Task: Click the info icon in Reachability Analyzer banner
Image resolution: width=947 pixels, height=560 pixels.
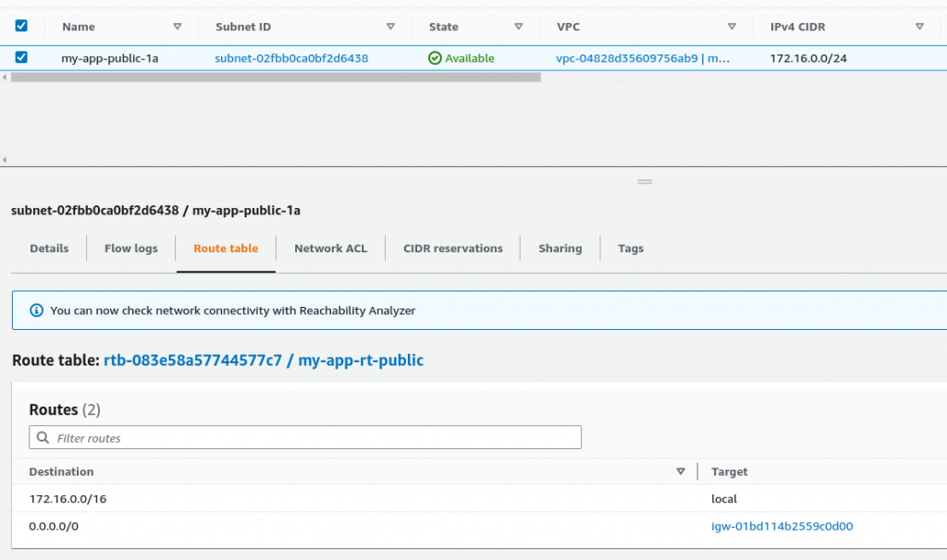Action: coord(36,310)
